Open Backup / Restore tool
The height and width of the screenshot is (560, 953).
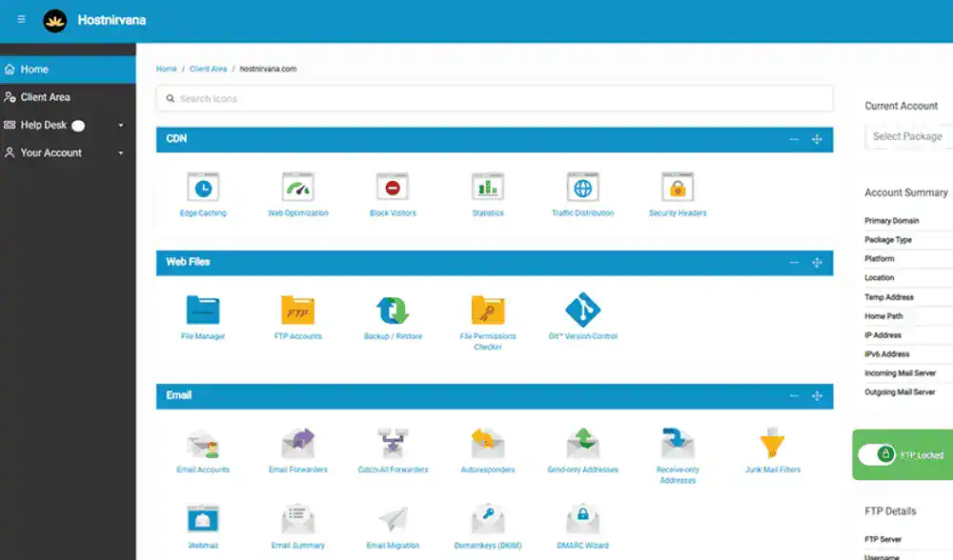click(393, 310)
